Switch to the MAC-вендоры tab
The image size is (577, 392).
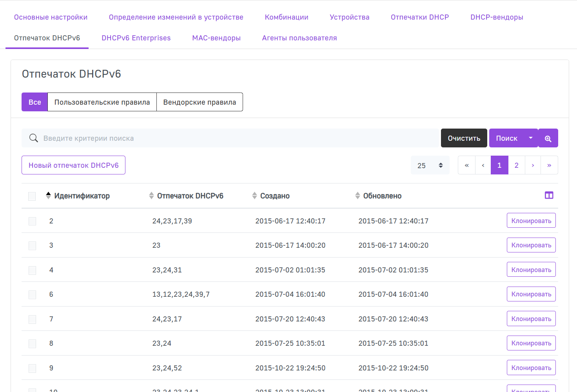[216, 38]
